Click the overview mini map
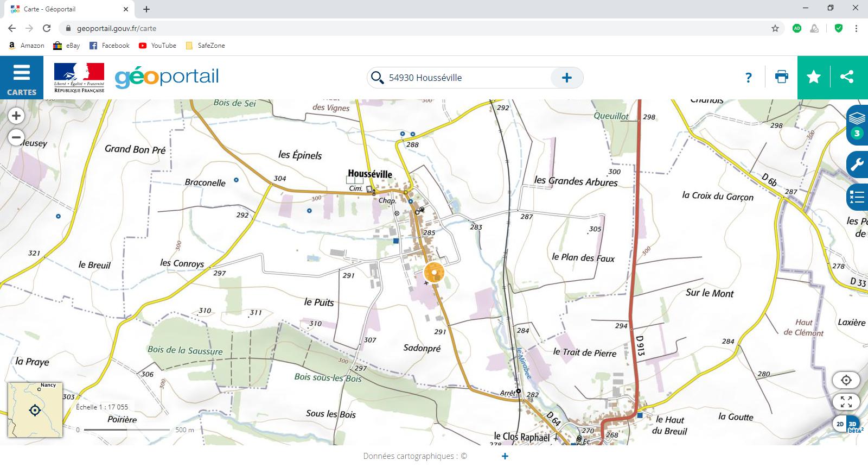The height and width of the screenshot is (467, 868). pyautogui.click(x=35, y=409)
